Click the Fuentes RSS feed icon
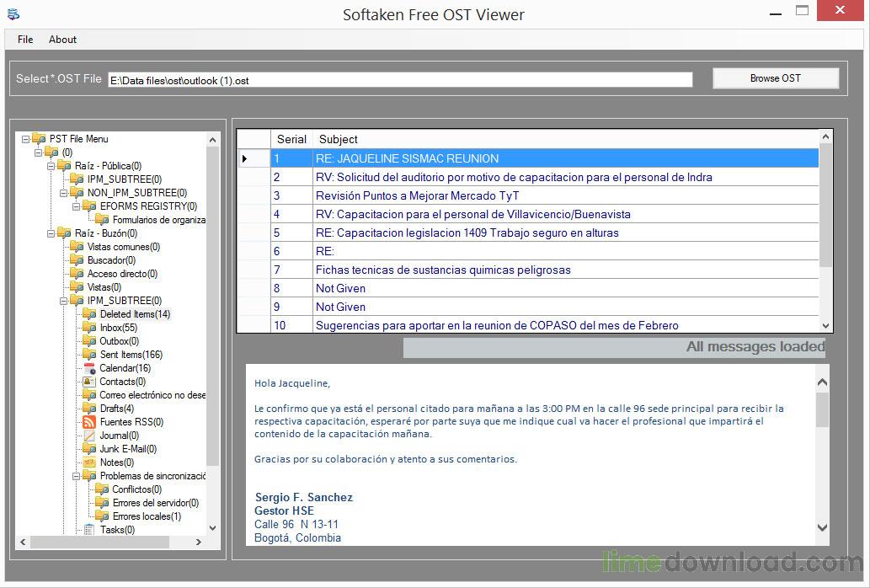Screen dimensions: 870x588 [89, 422]
